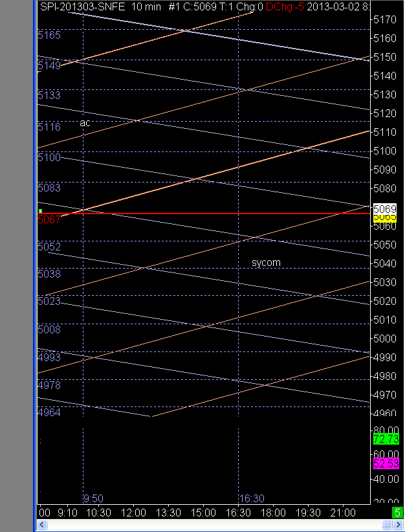
Task: Click the 5170 price axis label
Action: click(x=385, y=19)
